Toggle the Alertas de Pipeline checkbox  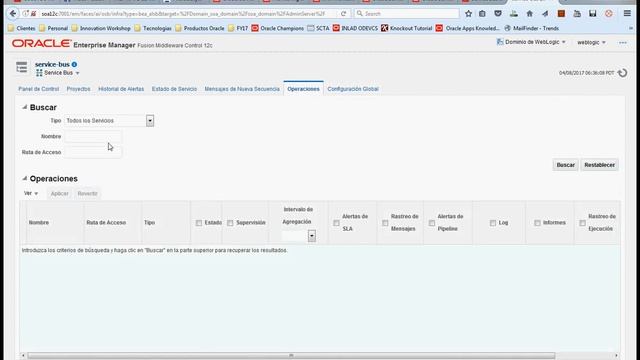[x=432, y=223]
